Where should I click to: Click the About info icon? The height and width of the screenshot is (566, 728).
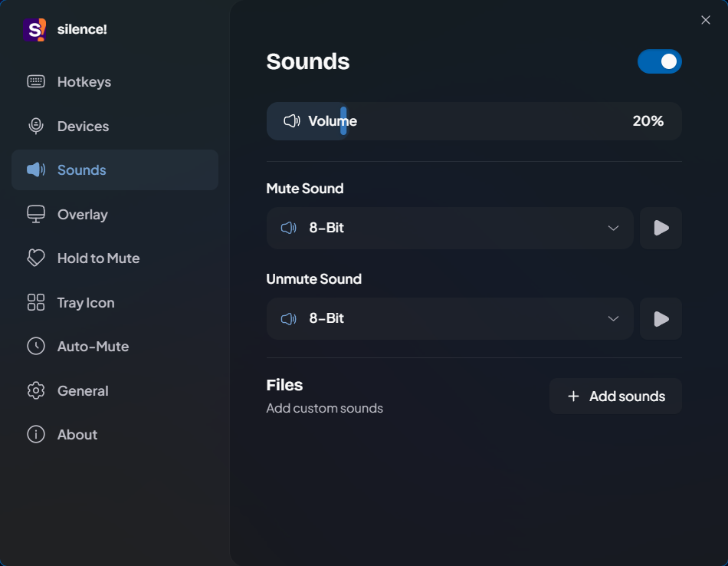pos(36,435)
